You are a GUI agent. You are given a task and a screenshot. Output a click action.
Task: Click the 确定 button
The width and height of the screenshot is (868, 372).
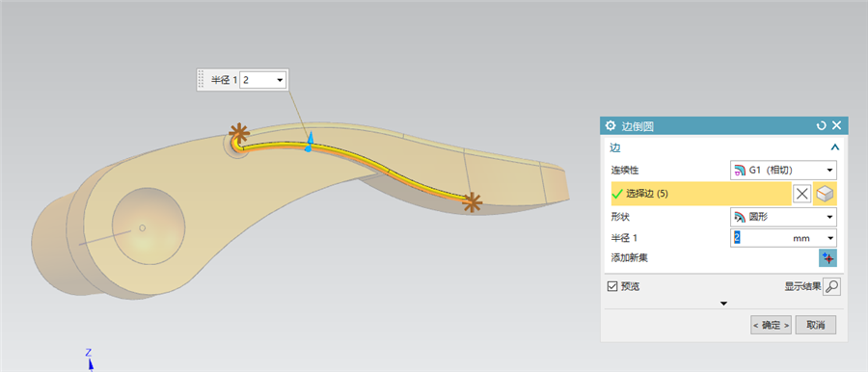[x=771, y=325]
